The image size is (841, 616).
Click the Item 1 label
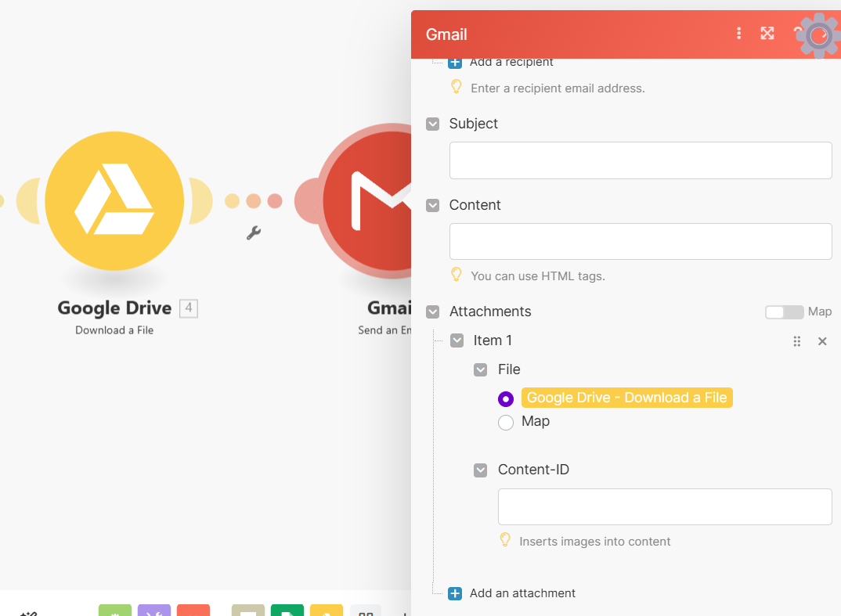[x=493, y=340]
